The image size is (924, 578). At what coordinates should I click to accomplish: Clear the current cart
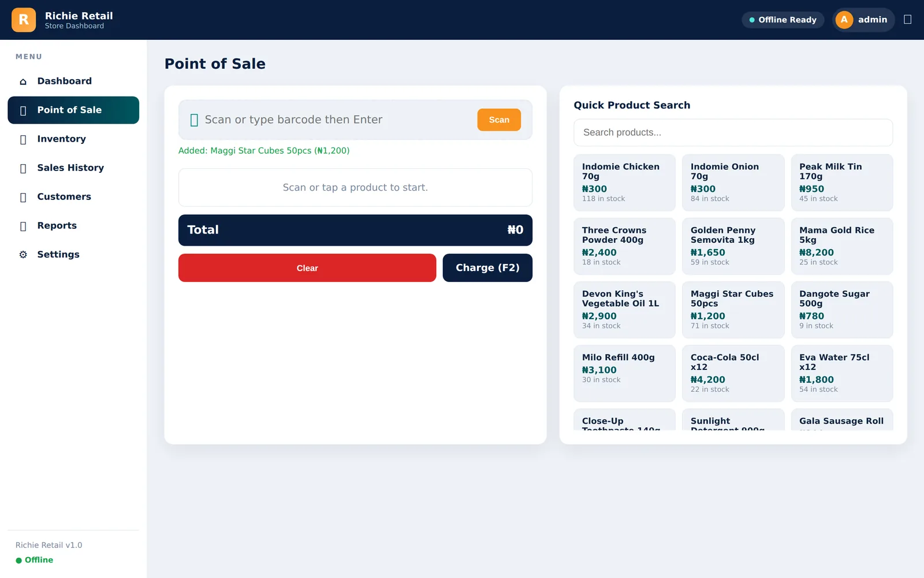[x=307, y=268]
